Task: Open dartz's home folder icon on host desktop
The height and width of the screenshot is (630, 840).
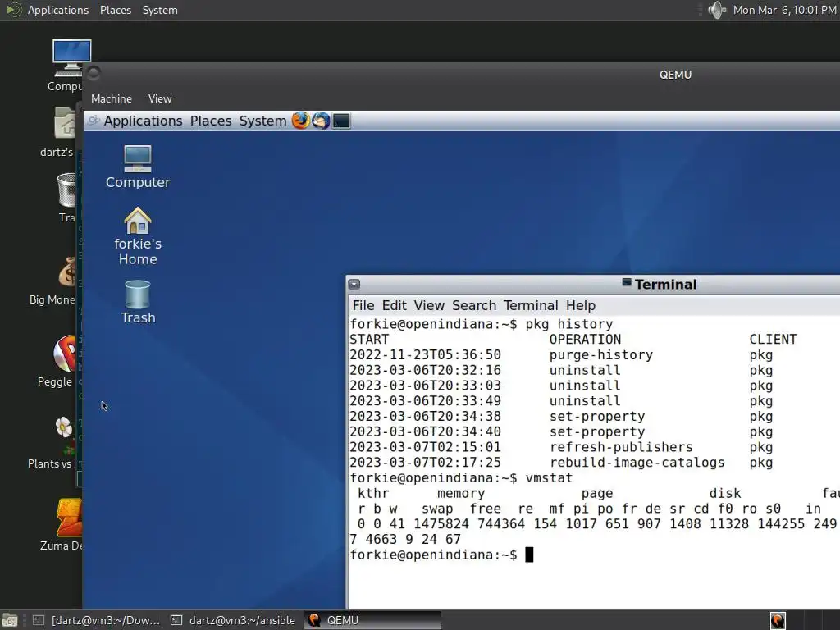Action: [x=60, y=132]
